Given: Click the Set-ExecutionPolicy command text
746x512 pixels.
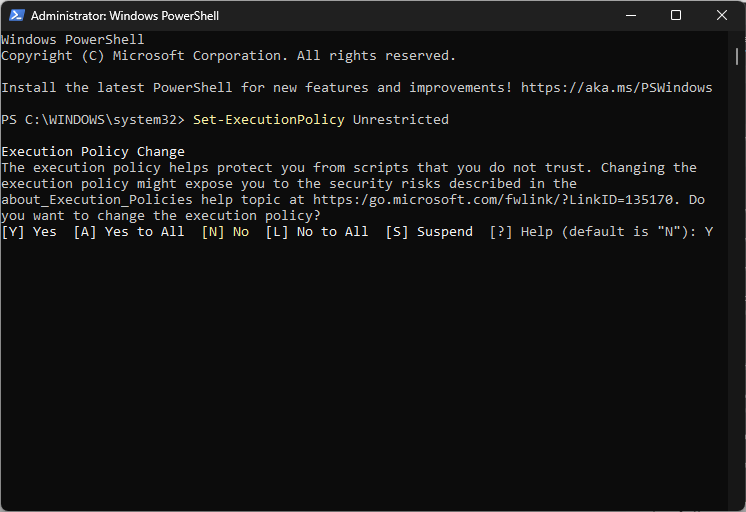Looking at the screenshot, I should click(x=269, y=119).
